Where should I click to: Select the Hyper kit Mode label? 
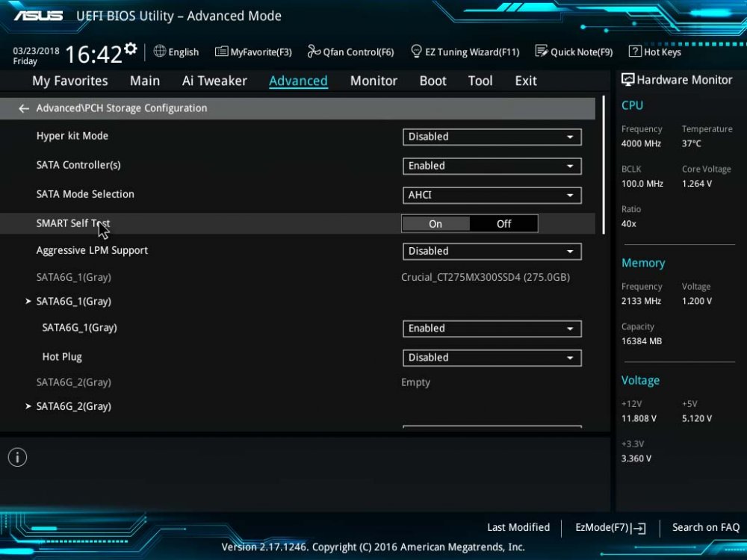point(72,136)
